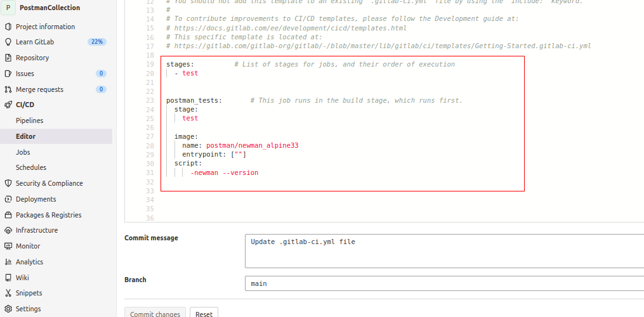The image size is (644, 317).
Task: Click '-newman --version' script line
Action: [224, 173]
